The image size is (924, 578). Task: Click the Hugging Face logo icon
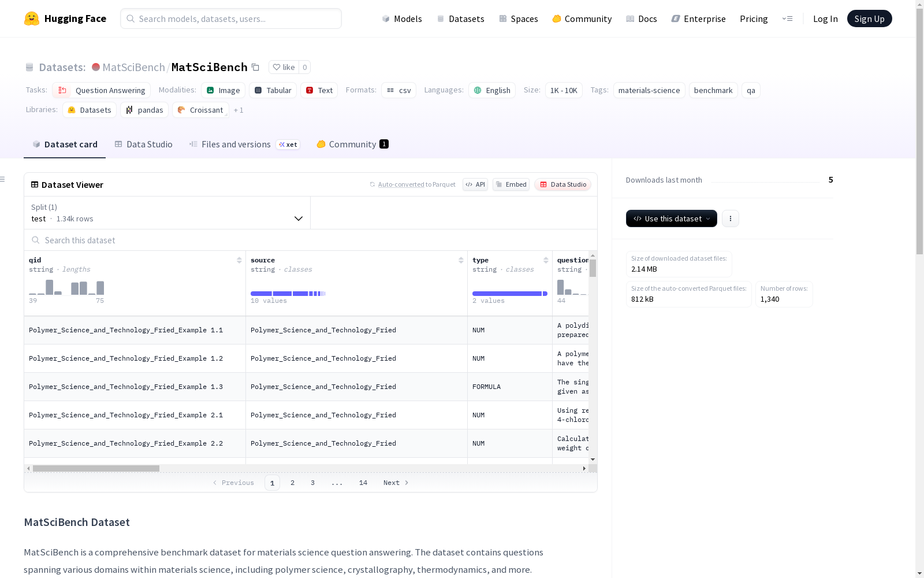coord(32,18)
